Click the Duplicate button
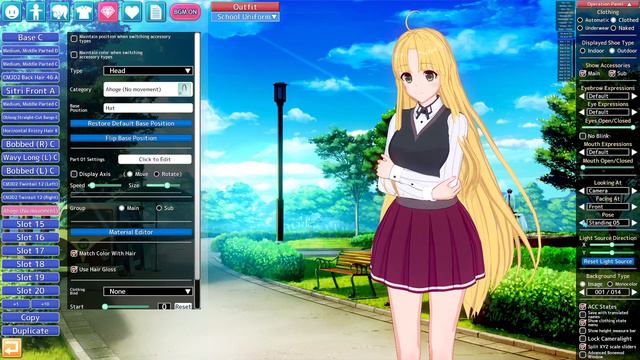Screen dimensions: 640x360 (31, 331)
